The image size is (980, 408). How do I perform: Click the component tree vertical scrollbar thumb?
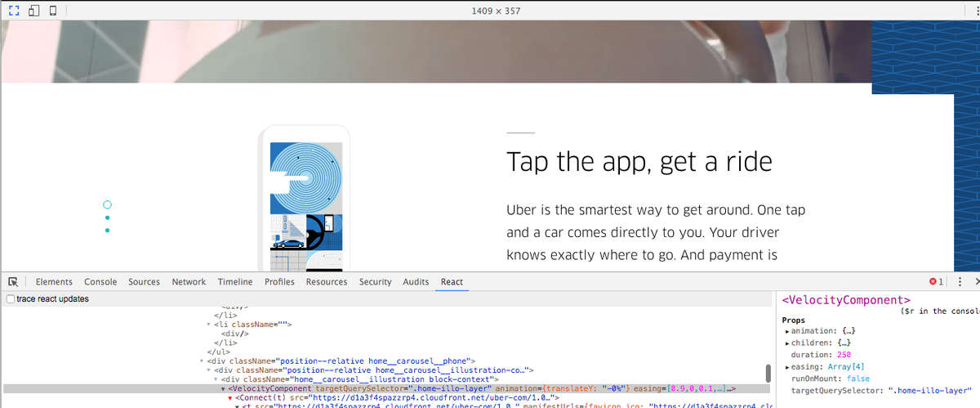(x=768, y=374)
